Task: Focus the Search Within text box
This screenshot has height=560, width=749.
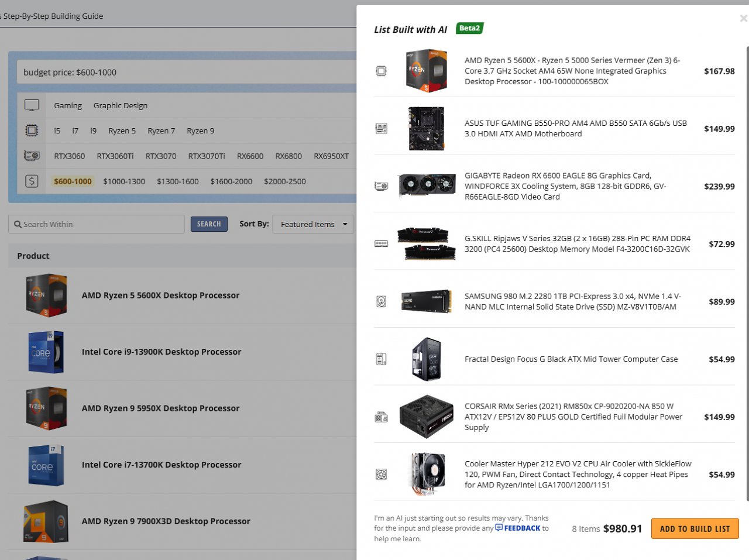Action: pos(97,224)
